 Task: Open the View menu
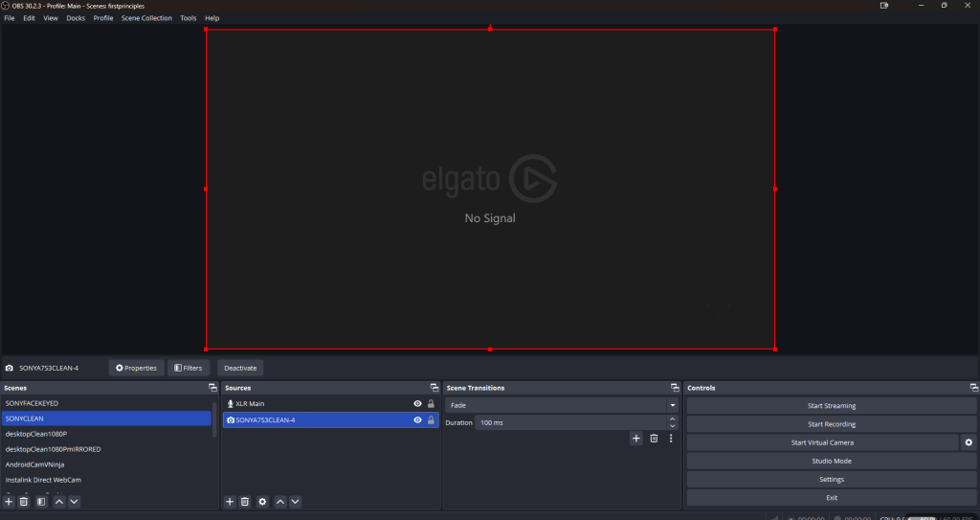pos(51,18)
